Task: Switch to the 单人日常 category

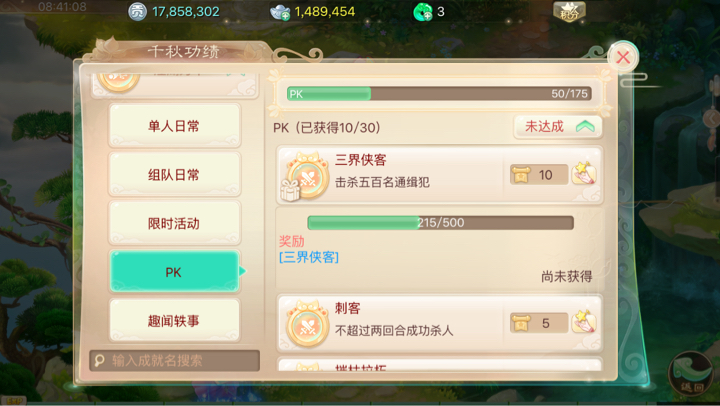Action: [174, 126]
